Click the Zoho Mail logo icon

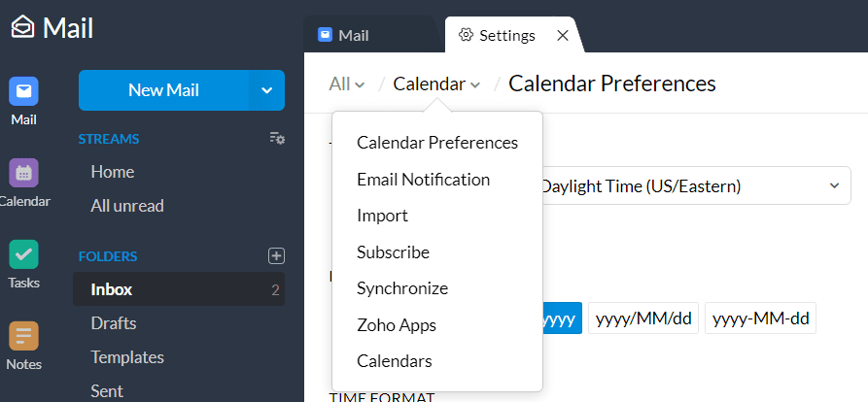22,26
